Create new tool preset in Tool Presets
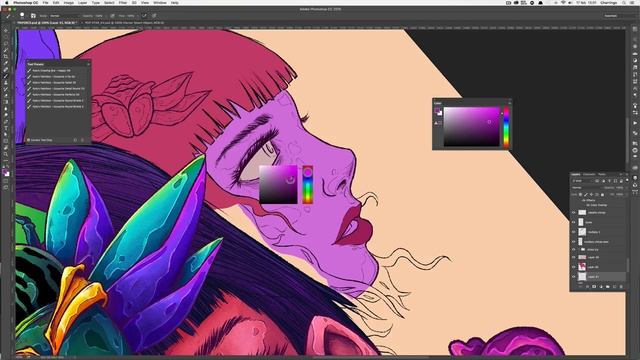Viewport: 640px width, 360px height. [x=75, y=140]
